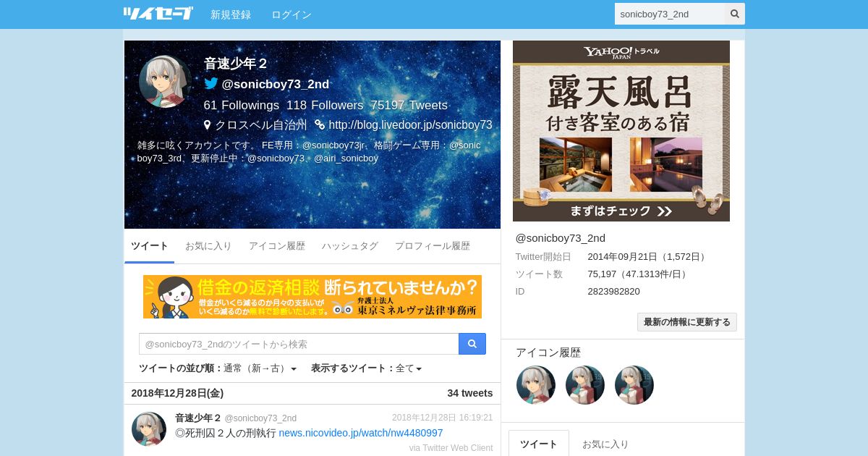Click the 音速少年２ name in the profile header

tap(236, 64)
